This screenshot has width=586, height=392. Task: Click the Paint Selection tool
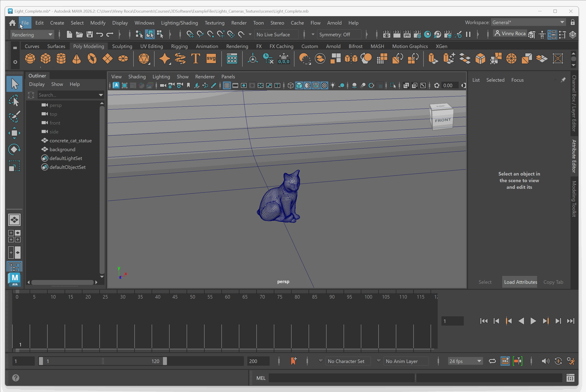[14, 117]
